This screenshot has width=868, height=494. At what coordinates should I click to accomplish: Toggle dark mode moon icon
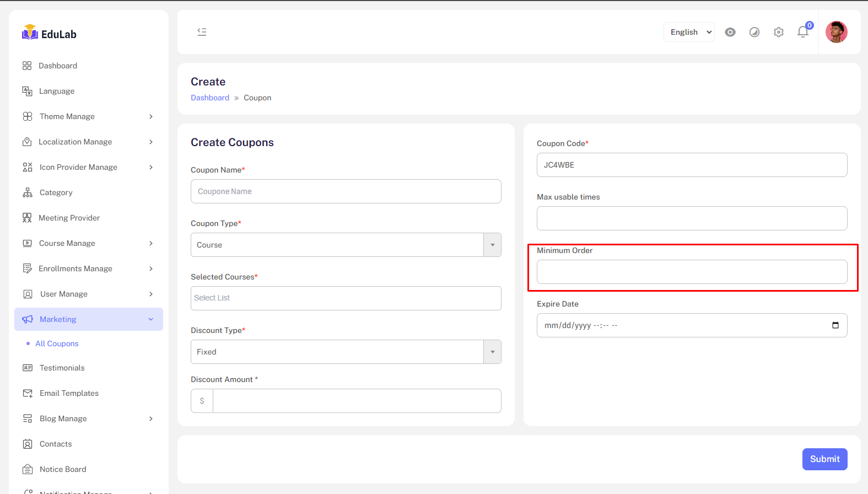[x=754, y=32]
